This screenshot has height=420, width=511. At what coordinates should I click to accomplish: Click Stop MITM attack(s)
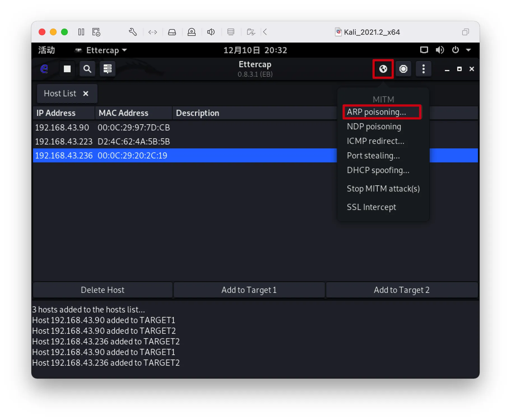tap(383, 189)
